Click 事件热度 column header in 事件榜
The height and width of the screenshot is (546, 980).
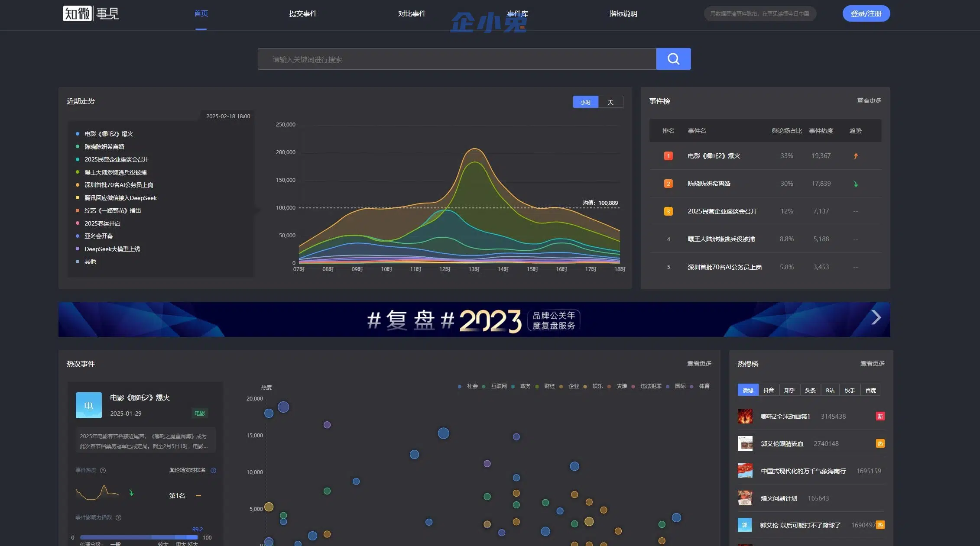(x=821, y=131)
